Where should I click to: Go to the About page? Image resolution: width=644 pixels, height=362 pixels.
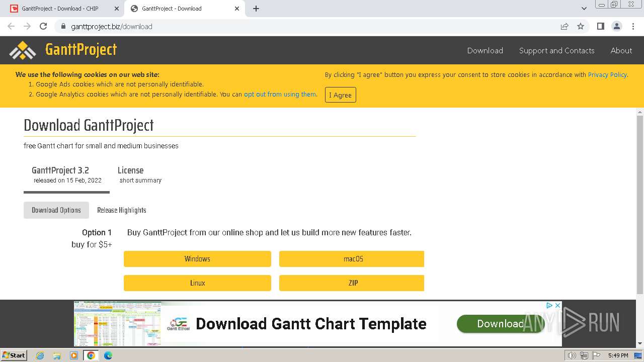pos(621,50)
